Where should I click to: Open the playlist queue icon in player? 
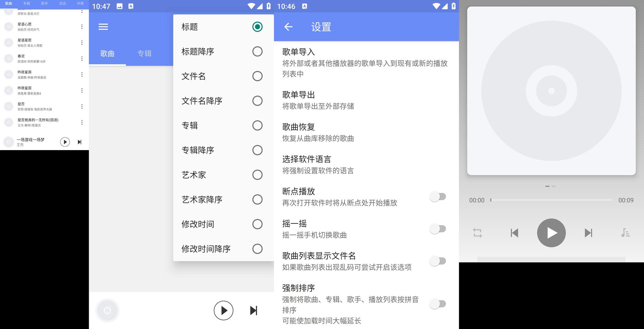(625, 233)
